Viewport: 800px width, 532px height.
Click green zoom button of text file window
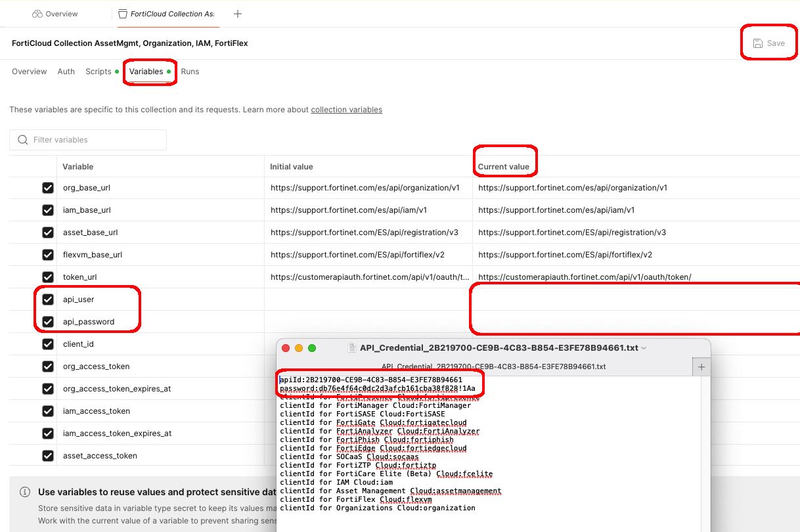click(x=312, y=348)
